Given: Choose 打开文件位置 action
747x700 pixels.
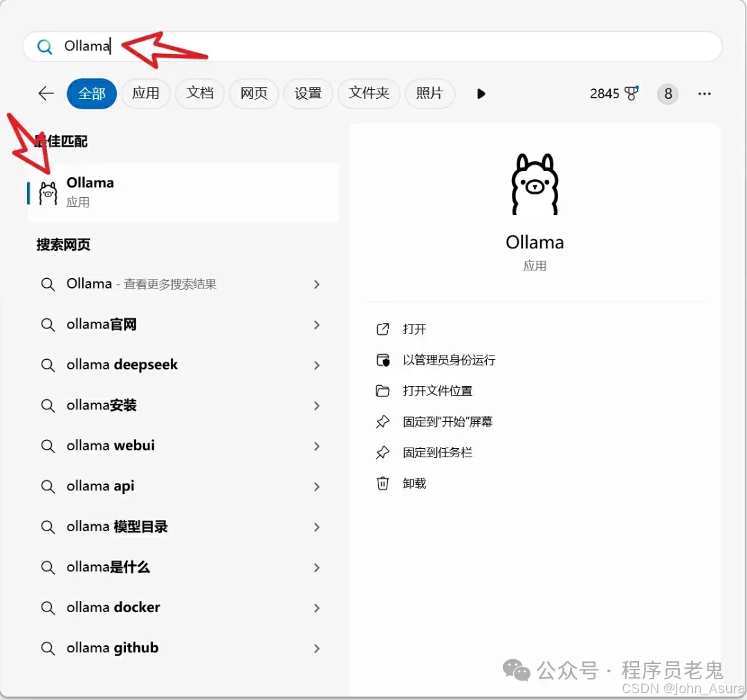Looking at the screenshot, I should 437,392.
